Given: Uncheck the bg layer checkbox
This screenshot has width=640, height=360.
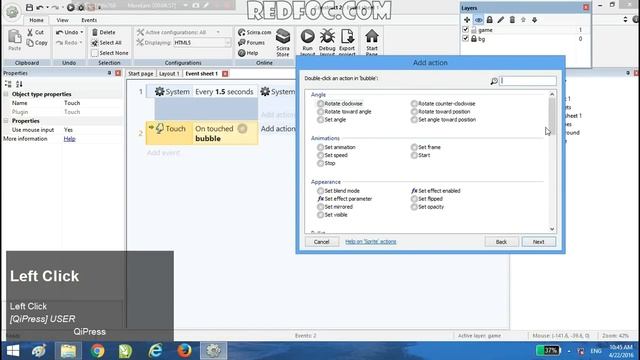Looking at the screenshot, I should pyautogui.click(x=466, y=38).
